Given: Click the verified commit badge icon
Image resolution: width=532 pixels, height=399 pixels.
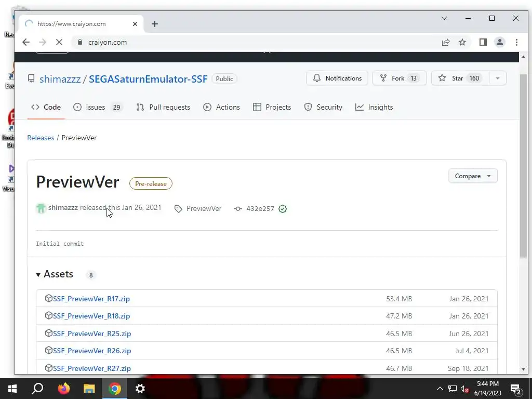Looking at the screenshot, I should (x=283, y=209).
